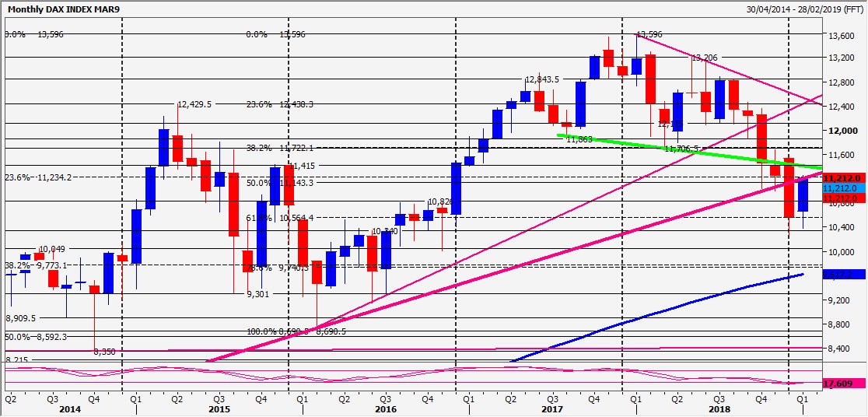
Task: Click the 11,415 price label
Action: point(301,166)
